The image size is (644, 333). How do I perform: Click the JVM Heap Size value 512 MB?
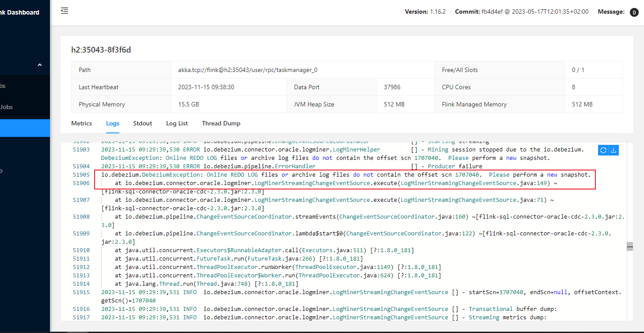(x=394, y=104)
